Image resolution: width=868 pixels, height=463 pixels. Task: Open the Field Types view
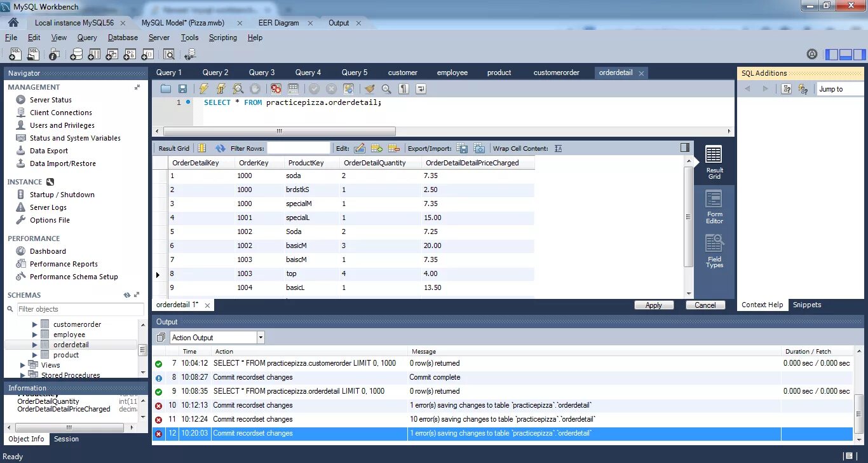[714, 251]
